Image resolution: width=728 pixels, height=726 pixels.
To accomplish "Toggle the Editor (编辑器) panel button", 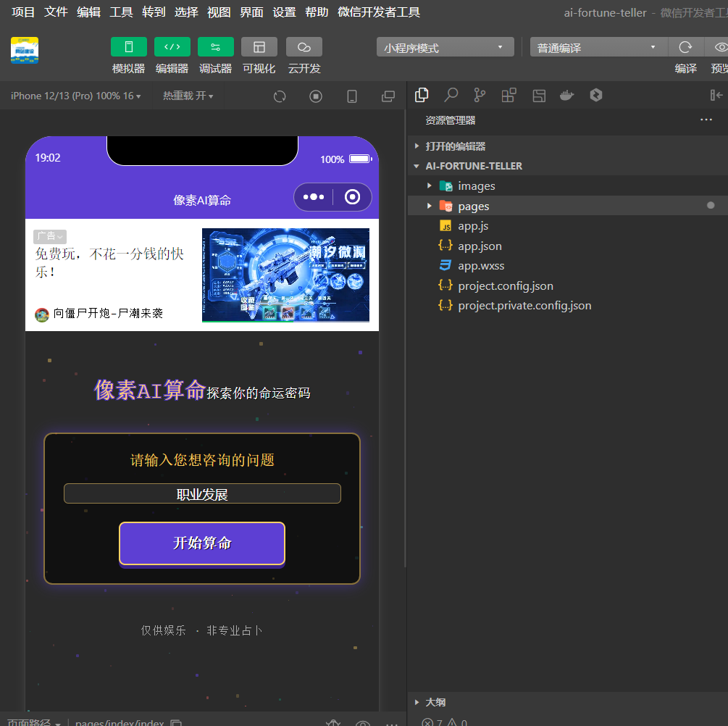I will [x=172, y=47].
